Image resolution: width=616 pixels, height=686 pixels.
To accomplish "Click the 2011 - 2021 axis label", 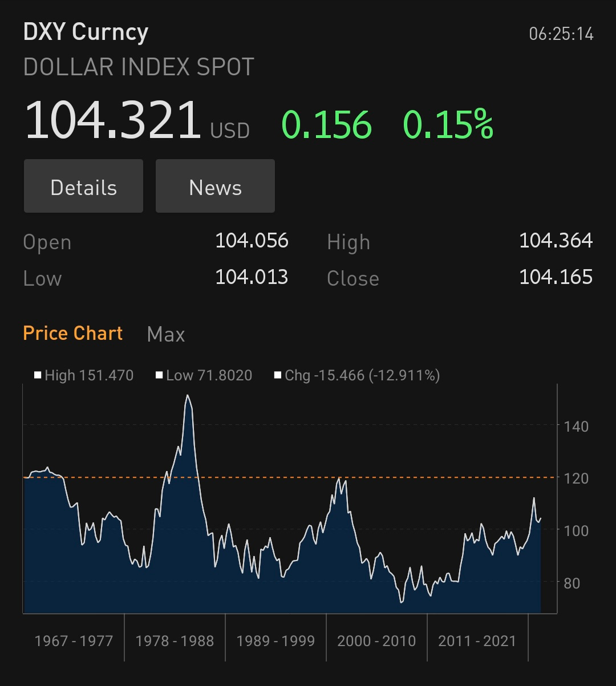I will 477,641.
